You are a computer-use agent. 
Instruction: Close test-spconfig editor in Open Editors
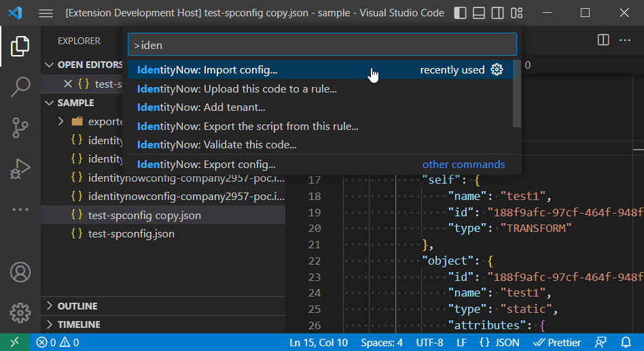pyautogui.click(x=68, y=84)
